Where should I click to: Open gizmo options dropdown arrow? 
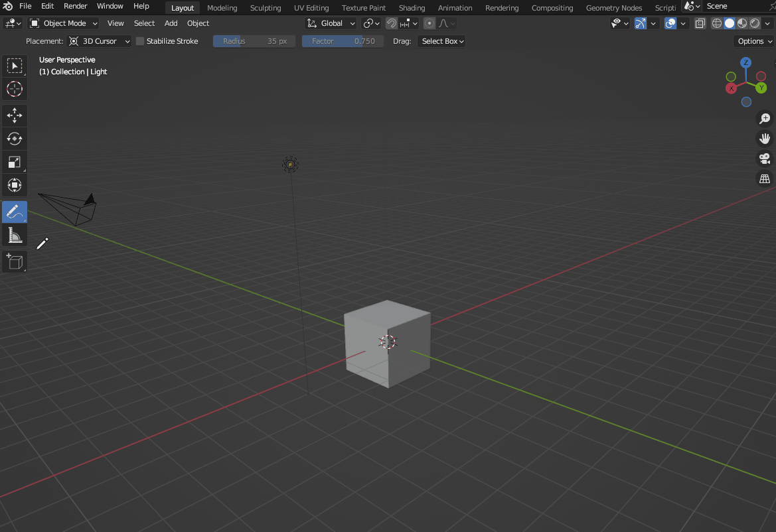coord(653,23)
